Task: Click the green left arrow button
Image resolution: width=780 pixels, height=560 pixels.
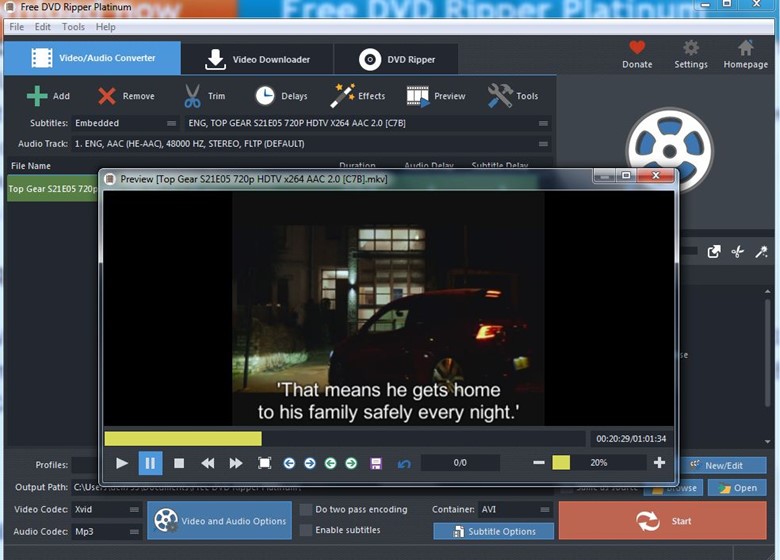Action: 330,463
